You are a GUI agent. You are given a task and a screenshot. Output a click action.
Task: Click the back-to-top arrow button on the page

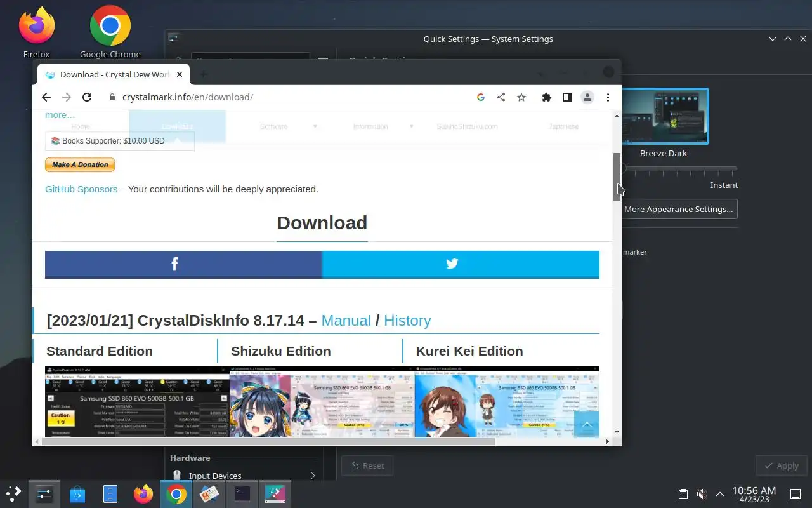tap(586, 424)
